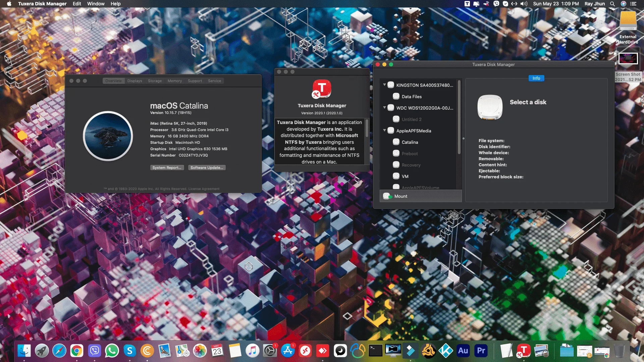Click the volume icon in menu bar
Viewport: 644px width, 362px height.
click(524, 4)
